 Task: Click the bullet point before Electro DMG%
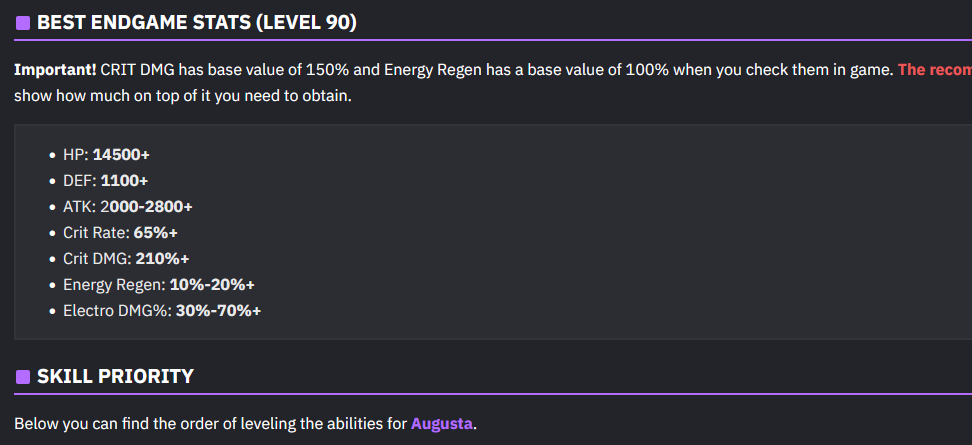pyautogui.click(x=53, y=312)
